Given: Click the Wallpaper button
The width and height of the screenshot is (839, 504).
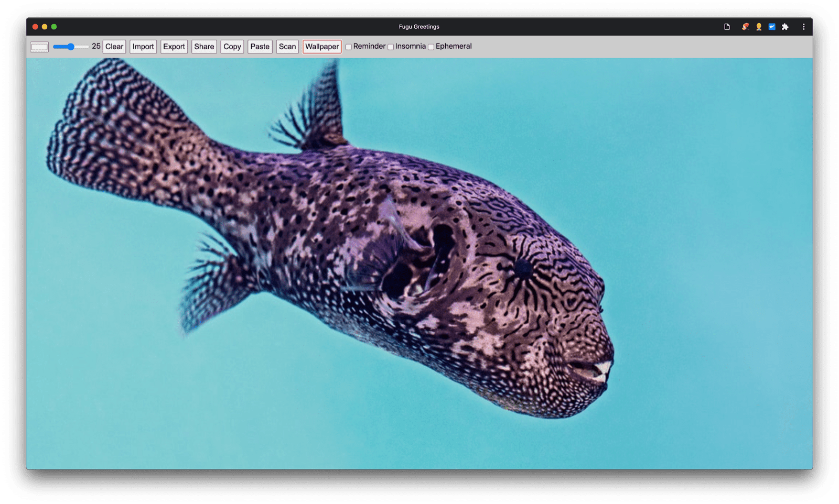Looking at the screenshot, I should [322, 47].
